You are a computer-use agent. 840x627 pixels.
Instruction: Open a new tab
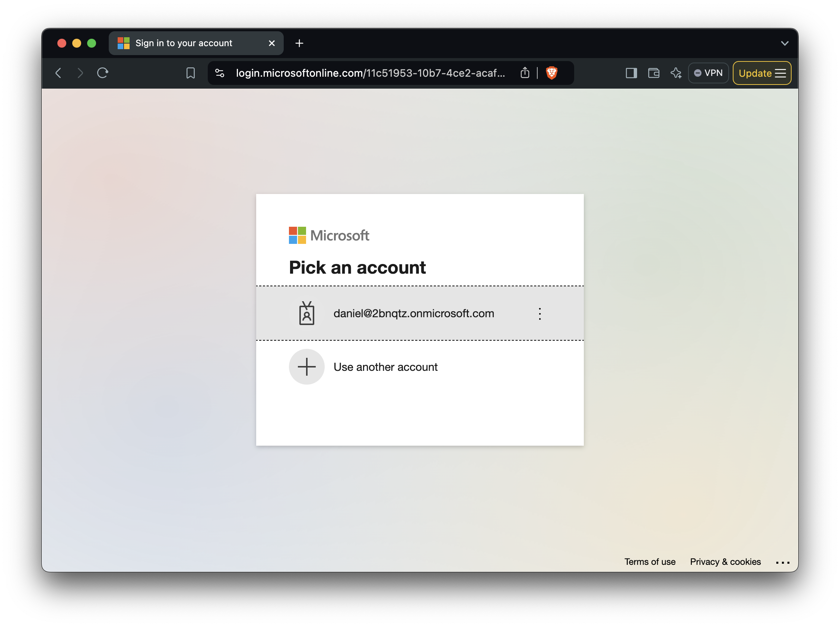click(x=299, y=43)
